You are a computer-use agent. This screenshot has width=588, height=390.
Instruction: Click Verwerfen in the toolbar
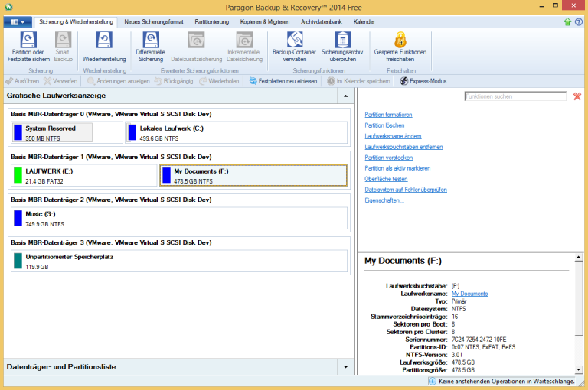click(60, 81)
